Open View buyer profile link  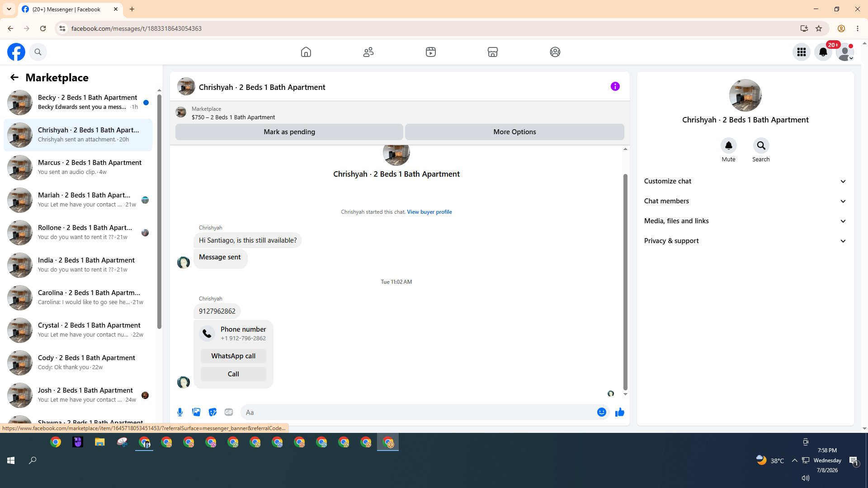[429, 212]
